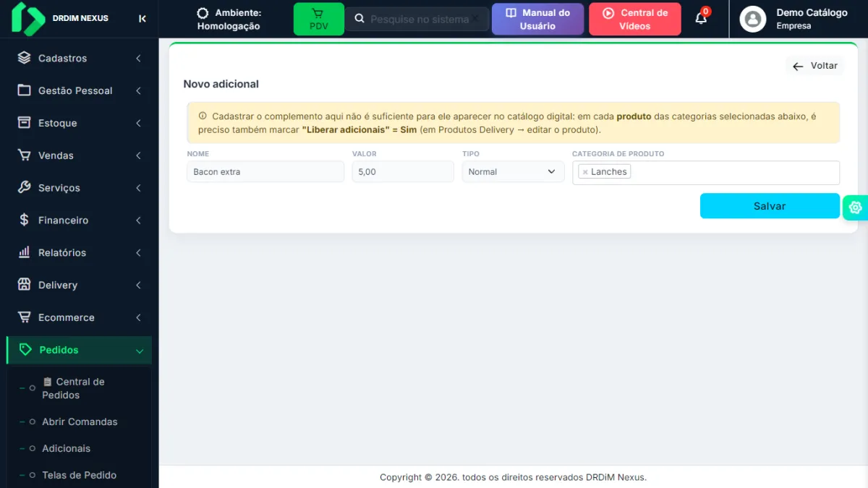The height and width of the screenshot is (488, 868).
Task: Collapse the sidebar with the arrow icon
Action: click(142, 19)
